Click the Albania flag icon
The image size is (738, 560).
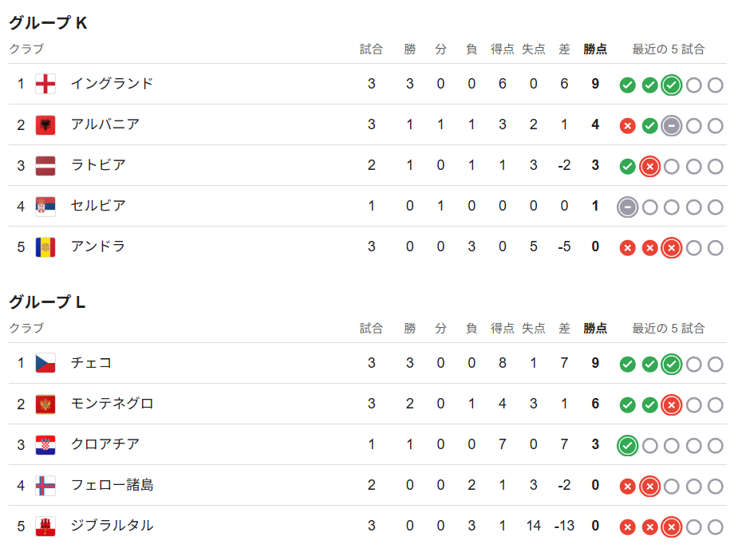point(45,125)
